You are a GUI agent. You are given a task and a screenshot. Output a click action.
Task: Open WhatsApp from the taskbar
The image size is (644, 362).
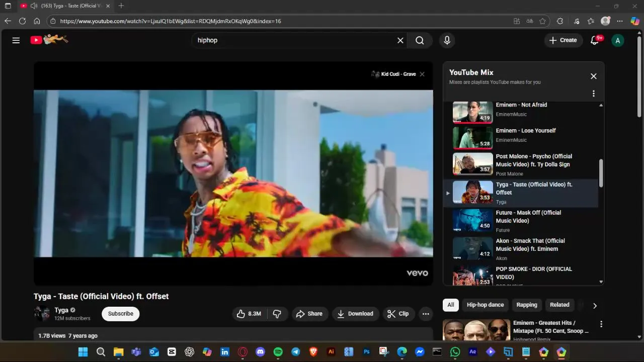coord(455,352)
